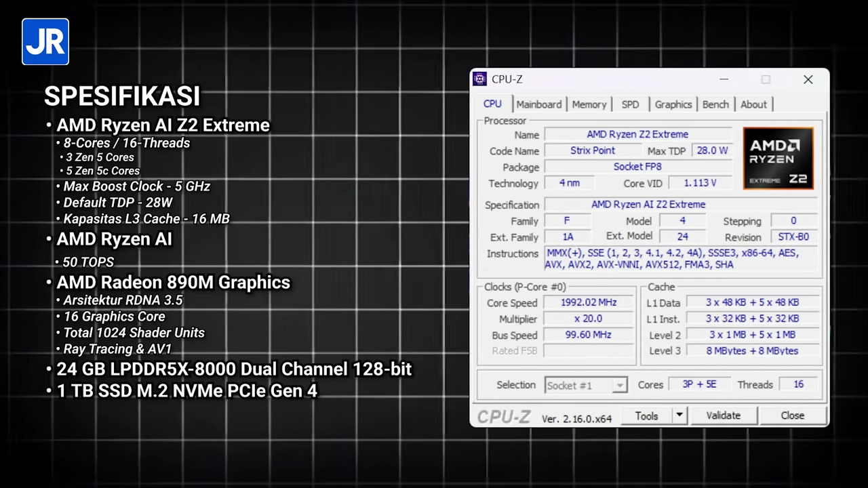Click the Tools button

click(646, 415)
